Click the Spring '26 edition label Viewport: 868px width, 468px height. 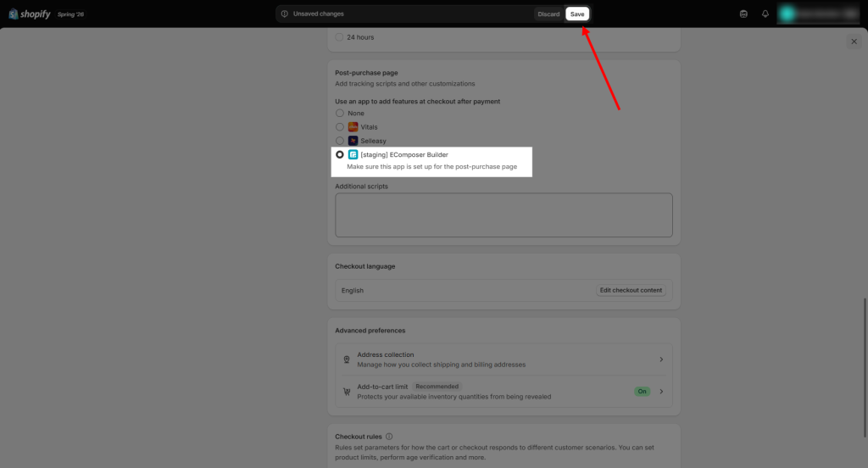pyautogui.click(x=70, y=14)
